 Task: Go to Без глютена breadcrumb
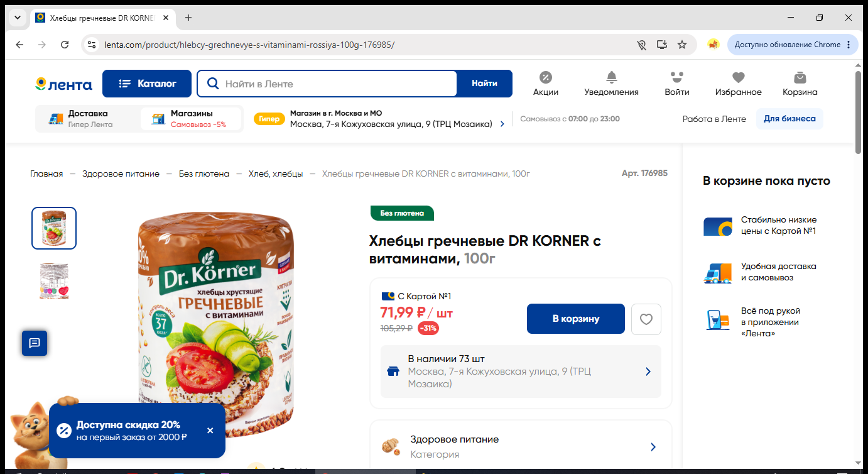click(204, 174)
